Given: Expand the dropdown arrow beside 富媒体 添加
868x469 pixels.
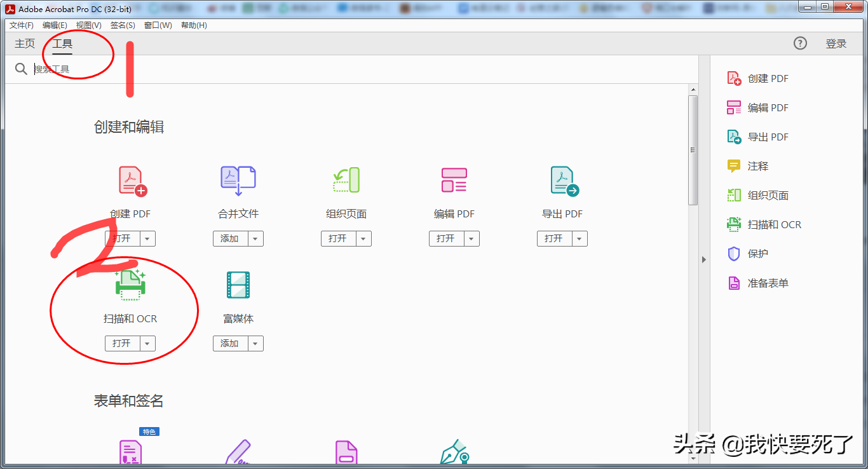Looking at the screenshot, I should 255,343.
